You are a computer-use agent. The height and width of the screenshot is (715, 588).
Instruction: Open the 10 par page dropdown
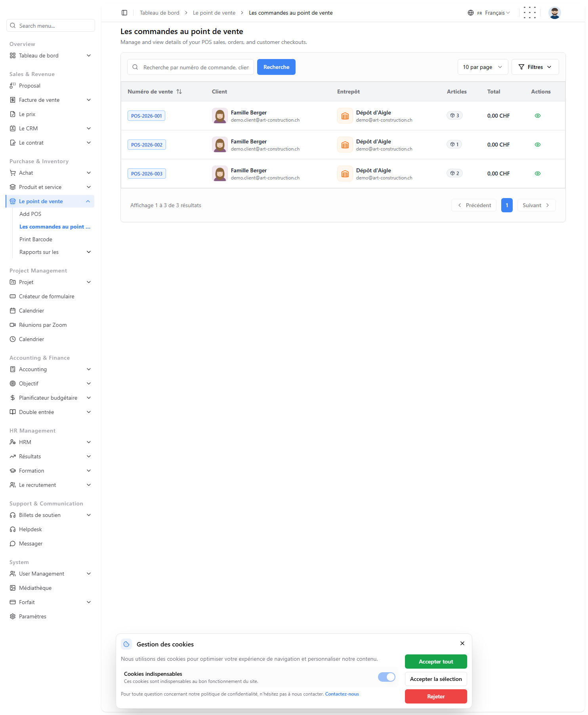tap(483, 67)
